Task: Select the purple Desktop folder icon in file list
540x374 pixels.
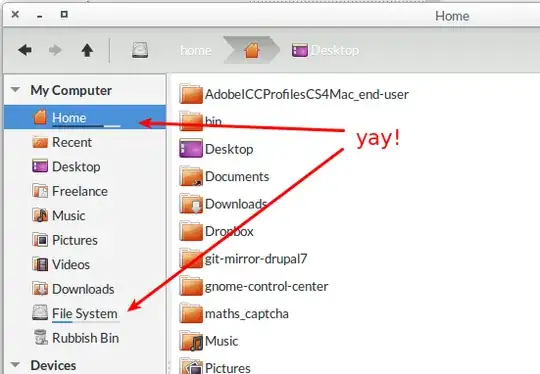Action: click(190, 148)
